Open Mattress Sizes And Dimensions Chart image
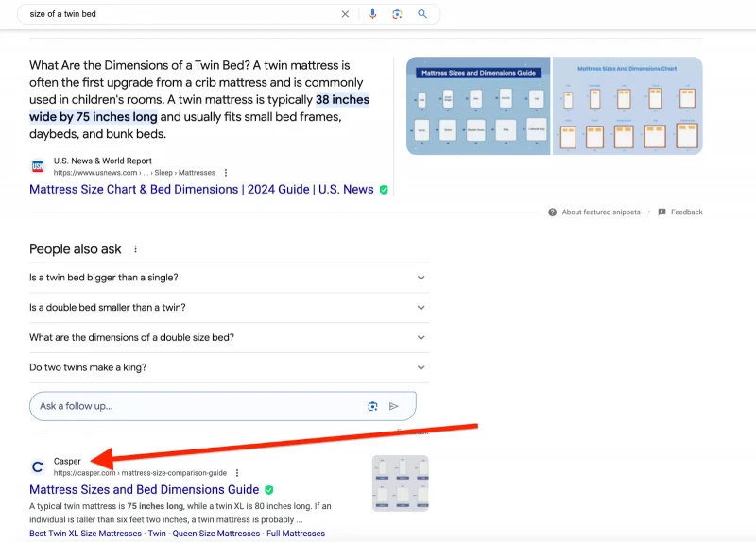 coord(627,106)
